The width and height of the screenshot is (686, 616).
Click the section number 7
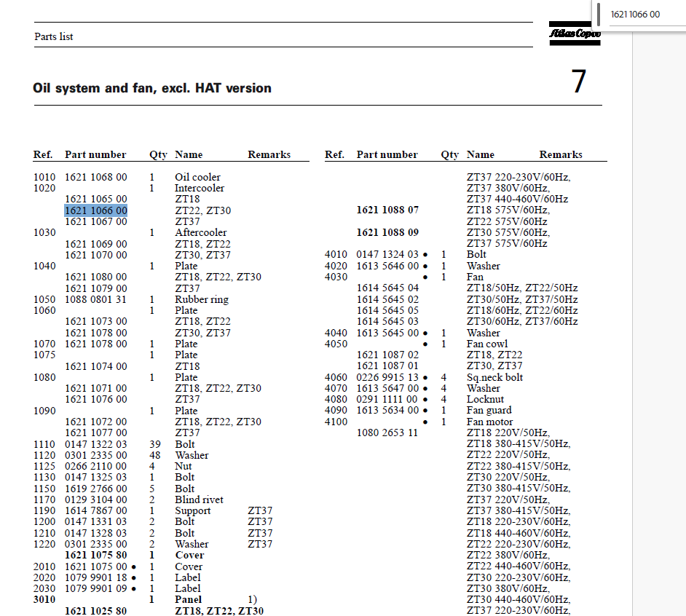pos(578,82)
